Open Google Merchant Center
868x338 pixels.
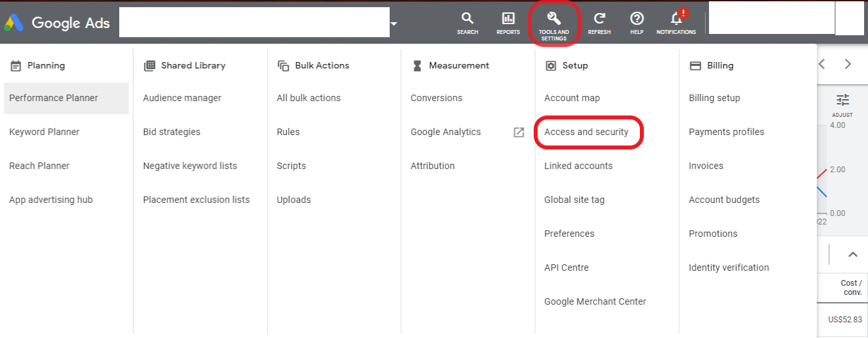595,301
